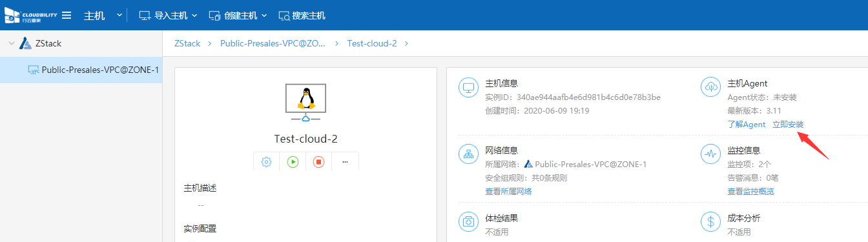This screenshot has width=868, height=242.
Task: Click the 网络信息 network icon
Action: [x=468, y=154]
